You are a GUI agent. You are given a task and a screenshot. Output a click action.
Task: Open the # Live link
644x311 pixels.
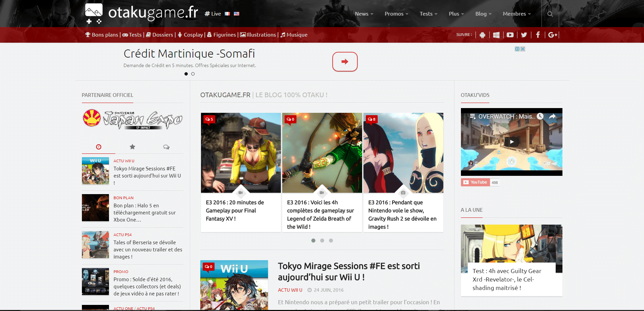[x=213, y=14]
